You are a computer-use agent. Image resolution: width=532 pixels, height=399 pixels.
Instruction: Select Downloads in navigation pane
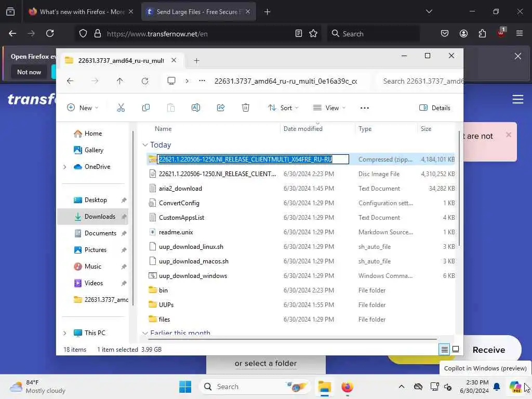tap(92, 217)
